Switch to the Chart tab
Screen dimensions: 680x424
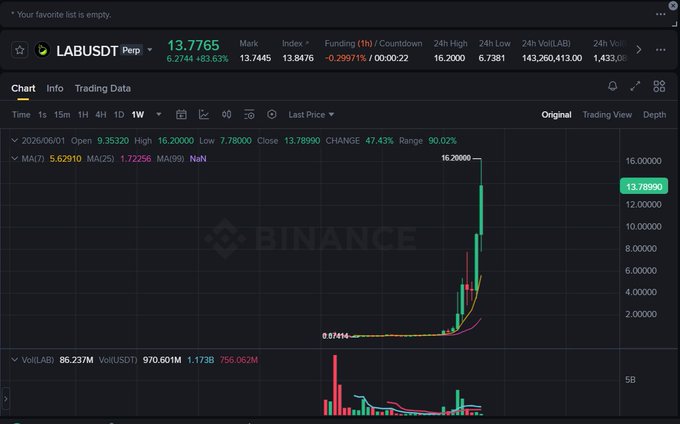click(x=23, y=88)
